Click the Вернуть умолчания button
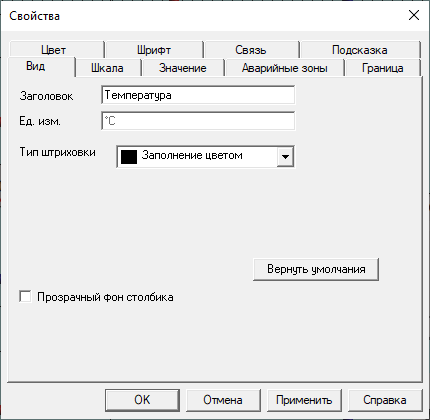 pyautogui.click(x=316, y=269)
